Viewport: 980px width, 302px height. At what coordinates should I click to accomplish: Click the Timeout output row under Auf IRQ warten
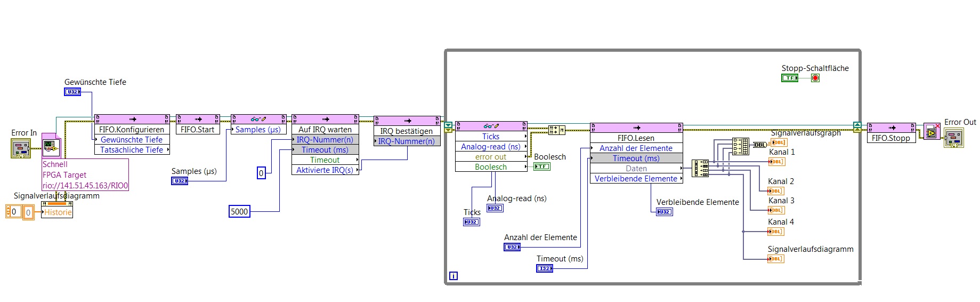tap(325, 160)
